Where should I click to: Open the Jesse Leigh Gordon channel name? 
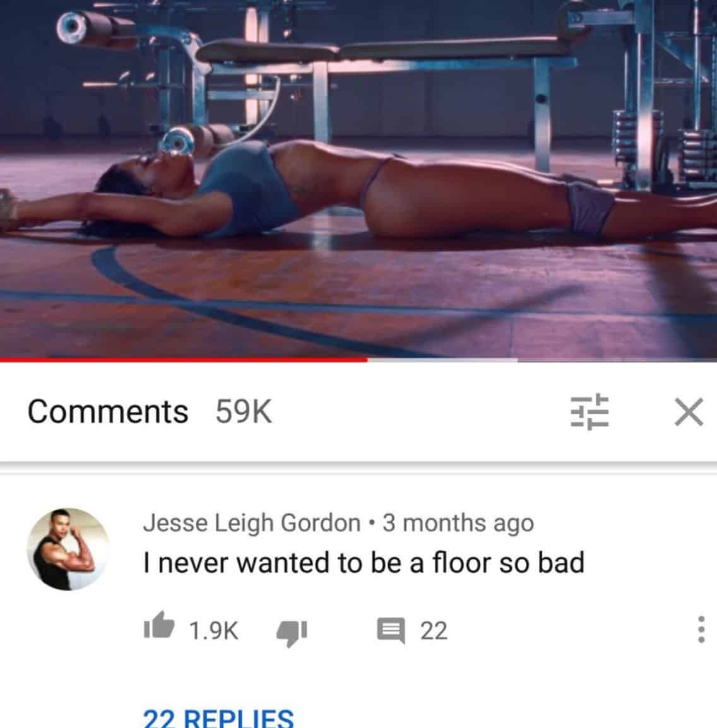pos(252,523)
